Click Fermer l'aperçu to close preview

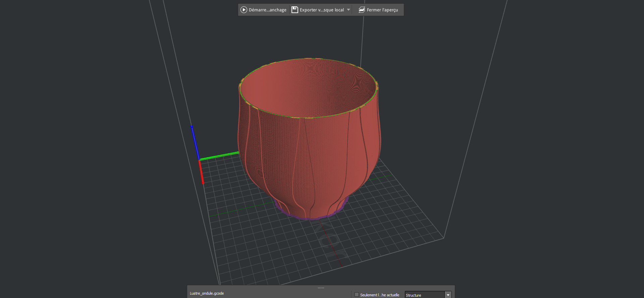point(378,10)
